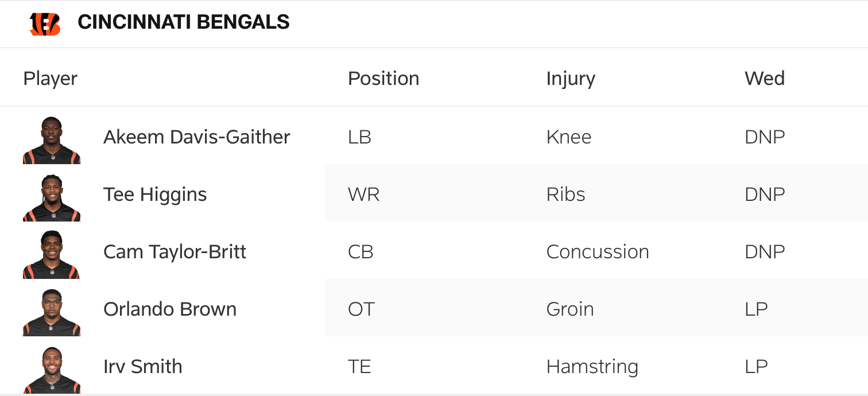868x396 pixels.
Task: Select the Cam Taylor-Britt name link
Action: (x=175, y=252)
